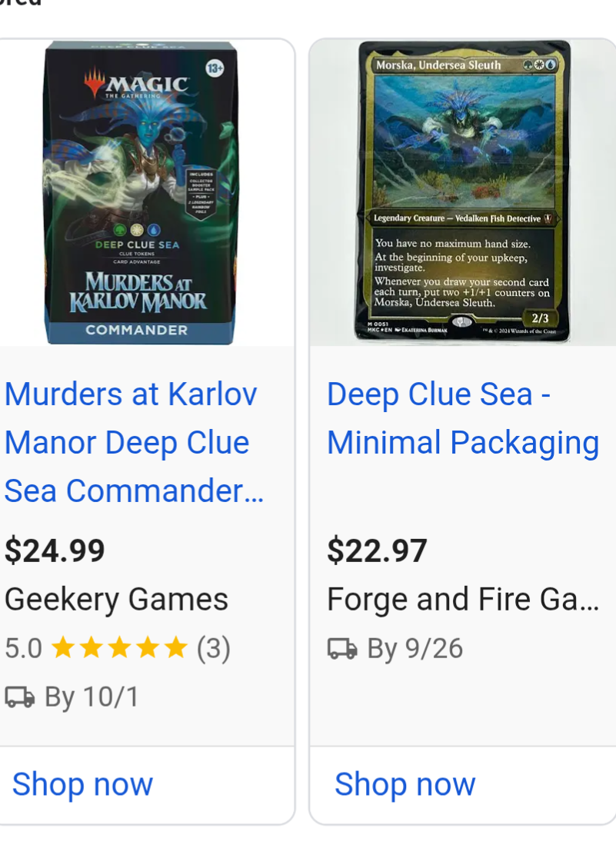
Task: Click the delivery truck icon beside By 9/26
Action: point(342,648)
